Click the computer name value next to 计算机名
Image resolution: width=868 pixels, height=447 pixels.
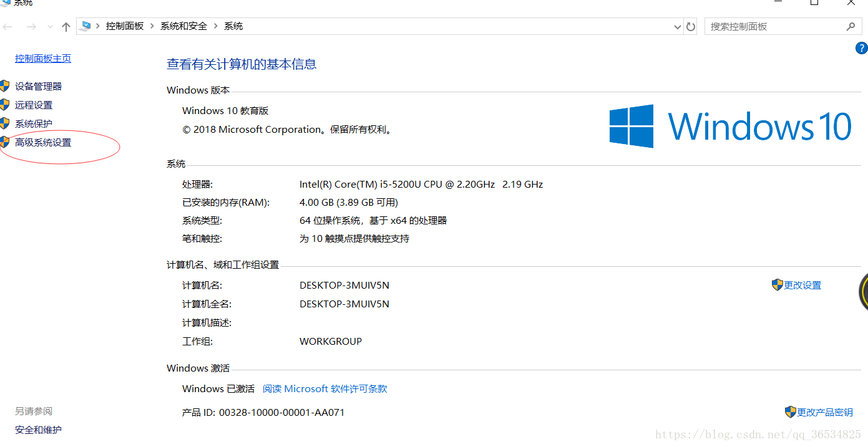pyautogui.click(x=344, y=286)
